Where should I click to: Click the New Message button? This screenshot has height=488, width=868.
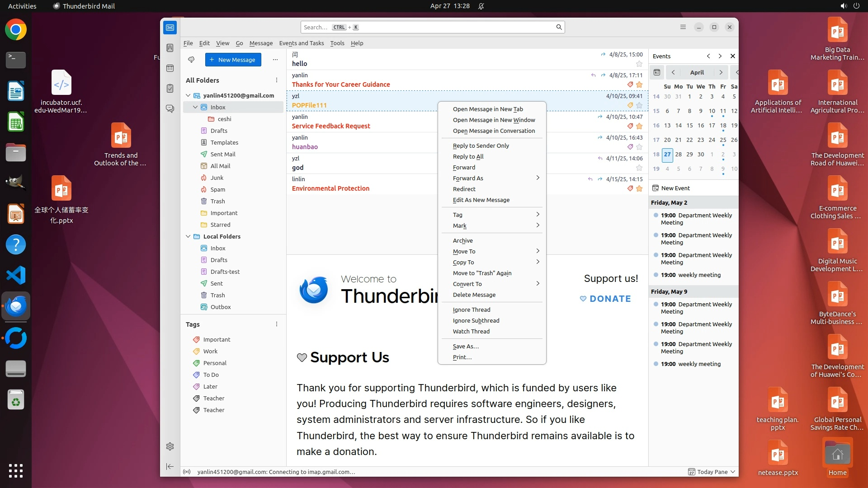click(x=233, y=60)
